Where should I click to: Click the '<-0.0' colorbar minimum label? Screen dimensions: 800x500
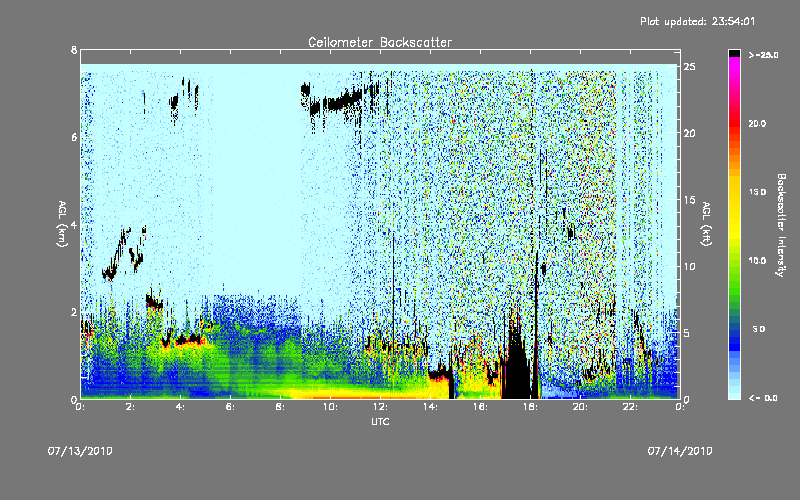point(763,397)
